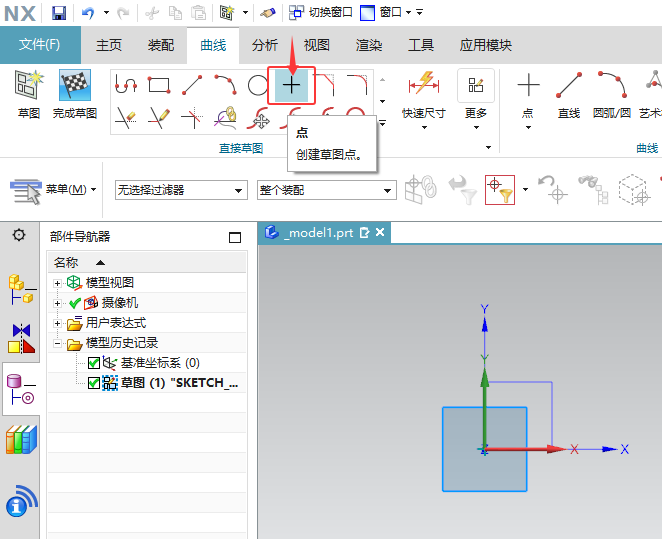The image size is (662, 539).
Task: Click the red-boxed crosshair and funnel icon
Action: tap(500, 190)
